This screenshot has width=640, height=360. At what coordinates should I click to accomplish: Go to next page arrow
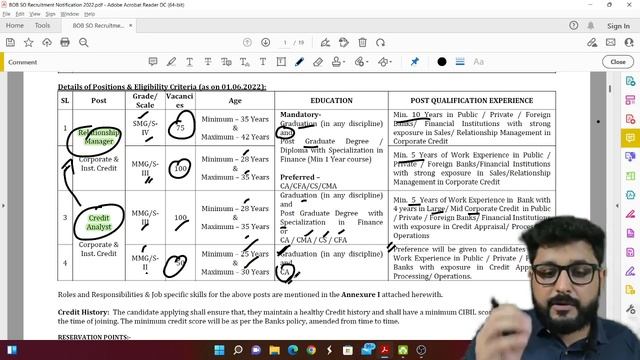(x=265, y=42)
